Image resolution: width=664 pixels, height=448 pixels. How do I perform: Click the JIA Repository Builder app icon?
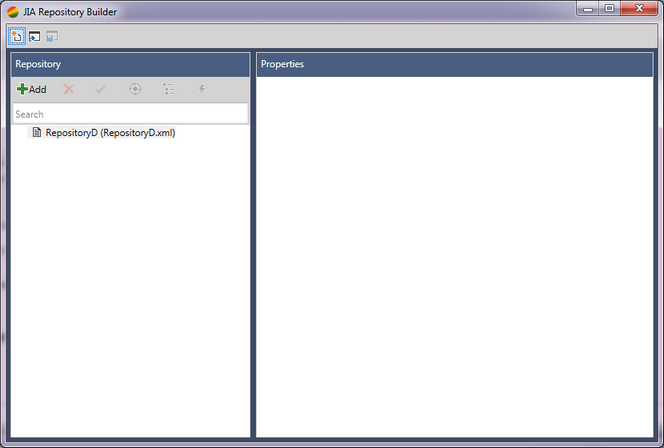click(13, 12)
